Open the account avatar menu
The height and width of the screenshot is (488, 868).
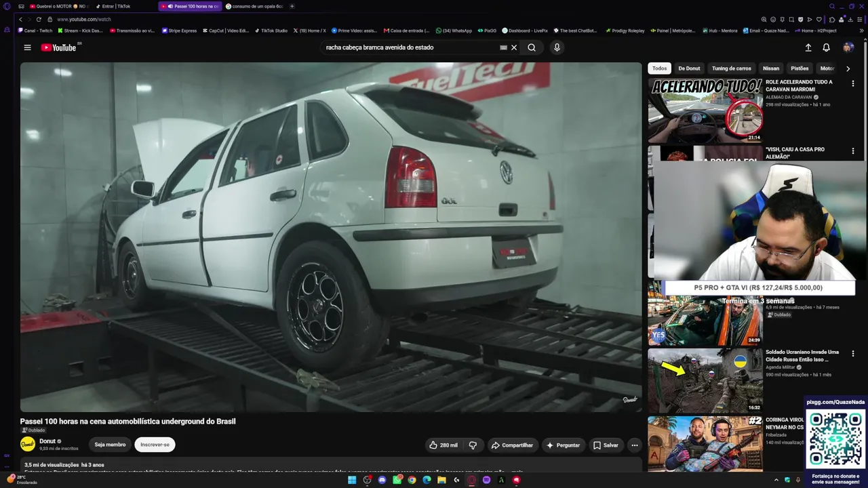click(848, 47)
